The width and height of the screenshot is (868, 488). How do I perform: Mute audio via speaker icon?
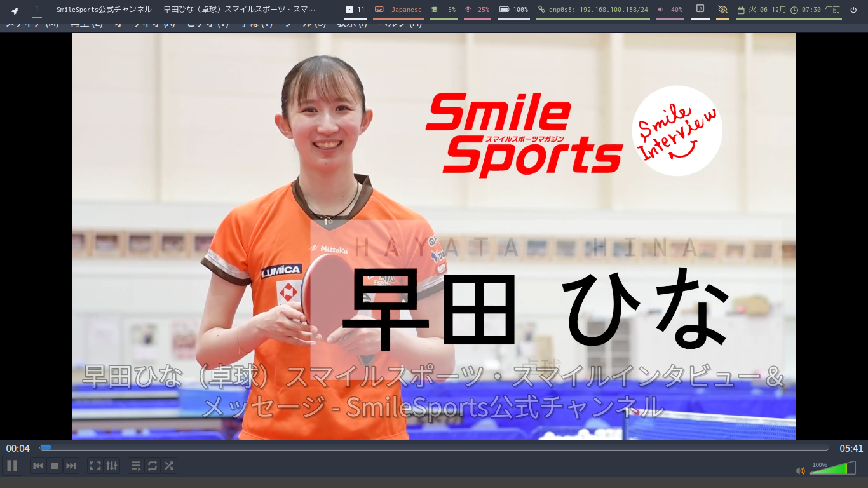click(x=801, y=471)
